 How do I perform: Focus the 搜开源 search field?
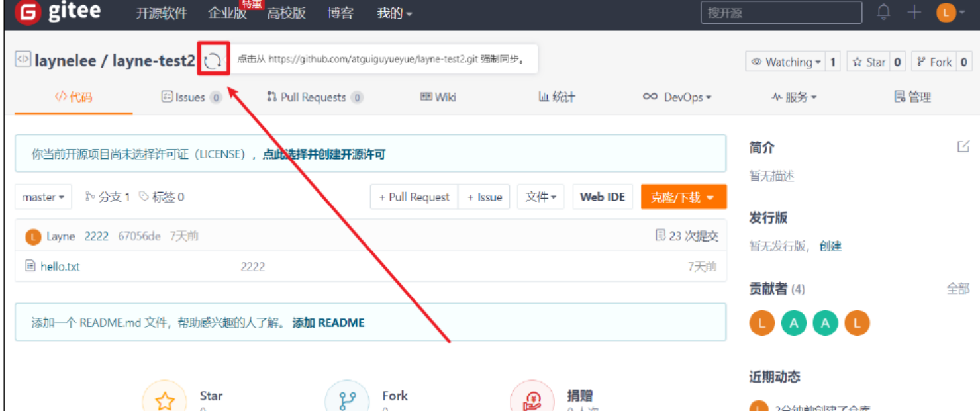pos(781,13)
